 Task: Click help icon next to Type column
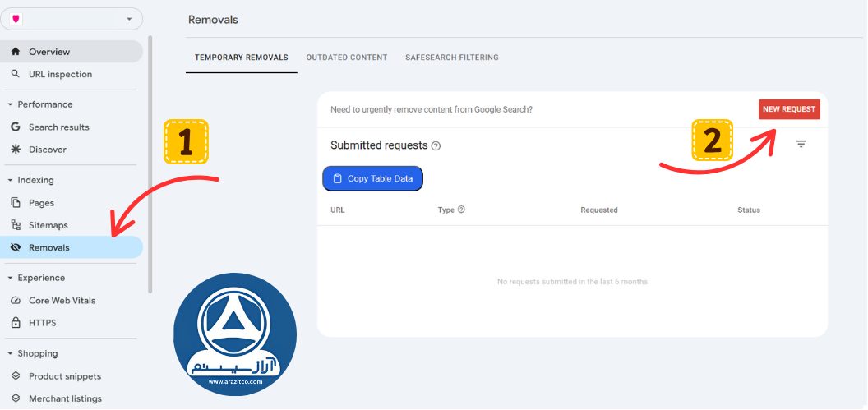click(x=461, y=210)
